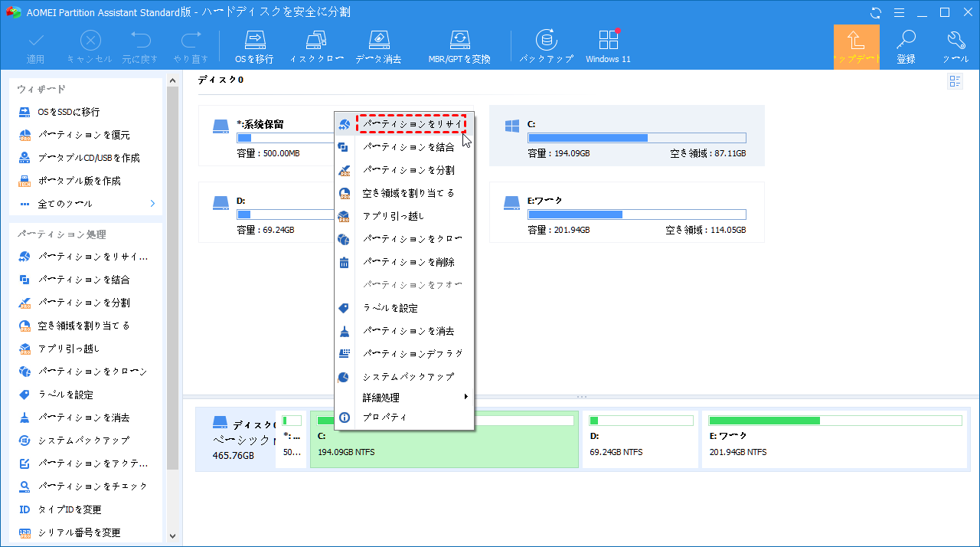Click the キャンセル toolbar icon
Viewport: 980px width, 547px height.
[x=90, y=47]
